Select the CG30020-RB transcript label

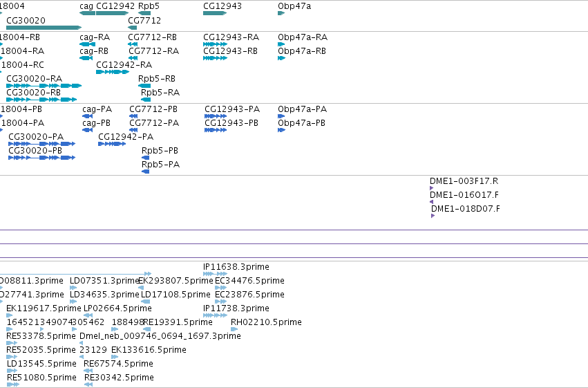click(33, 93)
